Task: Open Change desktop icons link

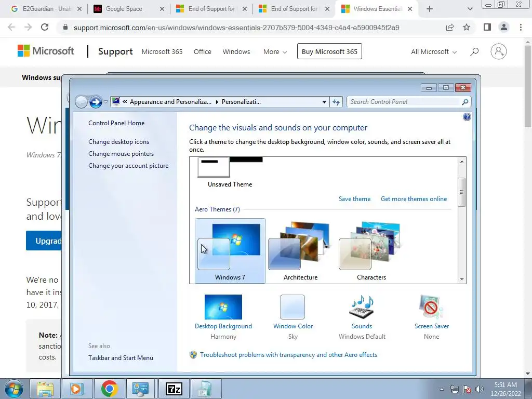Action: [x=119, y=142]
